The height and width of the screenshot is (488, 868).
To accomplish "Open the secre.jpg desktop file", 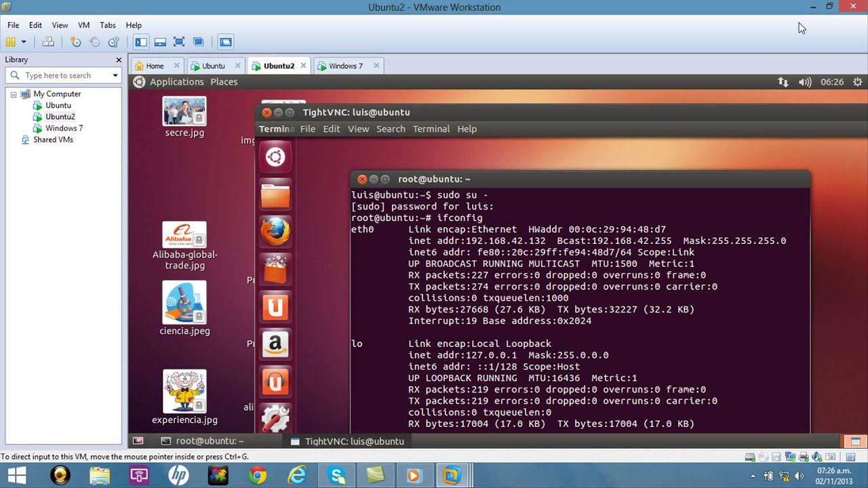I will (x=184, y=117).
